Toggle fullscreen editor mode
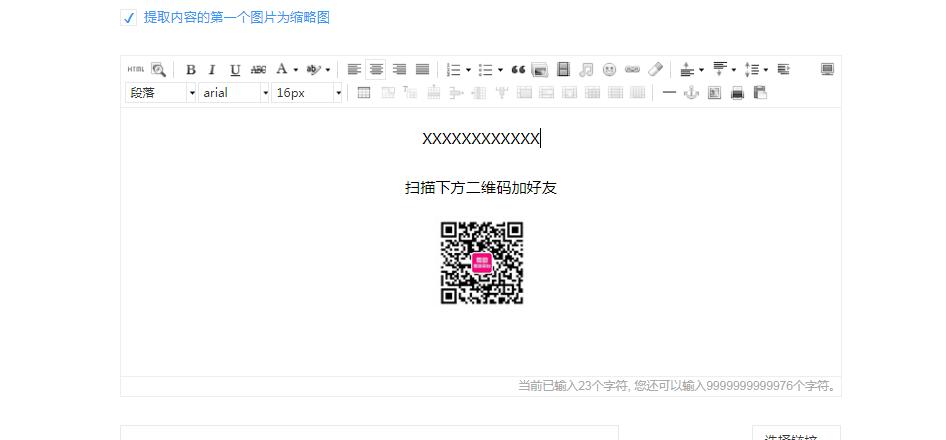The image size is (946, 440). (x=827, y=70)
